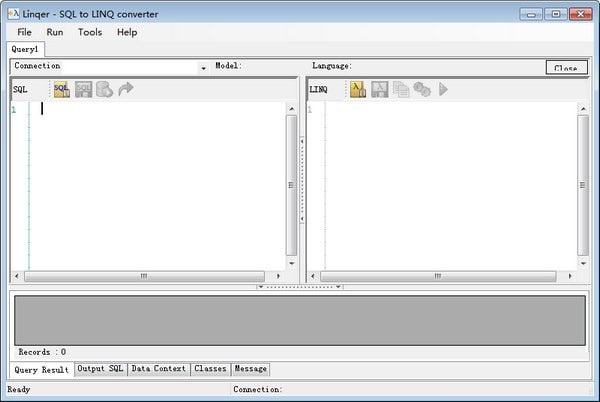Click LINQ editor scroll down arrow

(x=583, y=264)
